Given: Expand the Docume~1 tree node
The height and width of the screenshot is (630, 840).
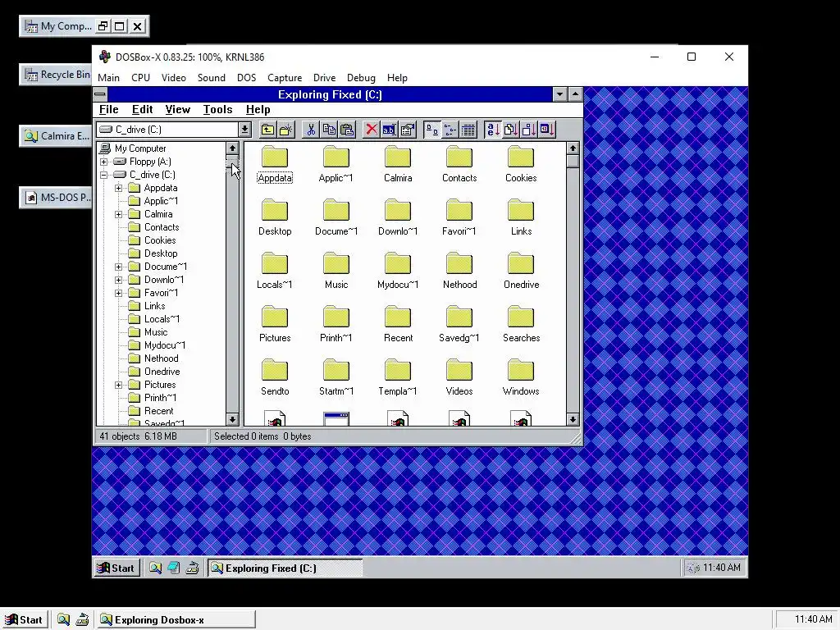Looking at the screenshot, I should click(118, 267).
